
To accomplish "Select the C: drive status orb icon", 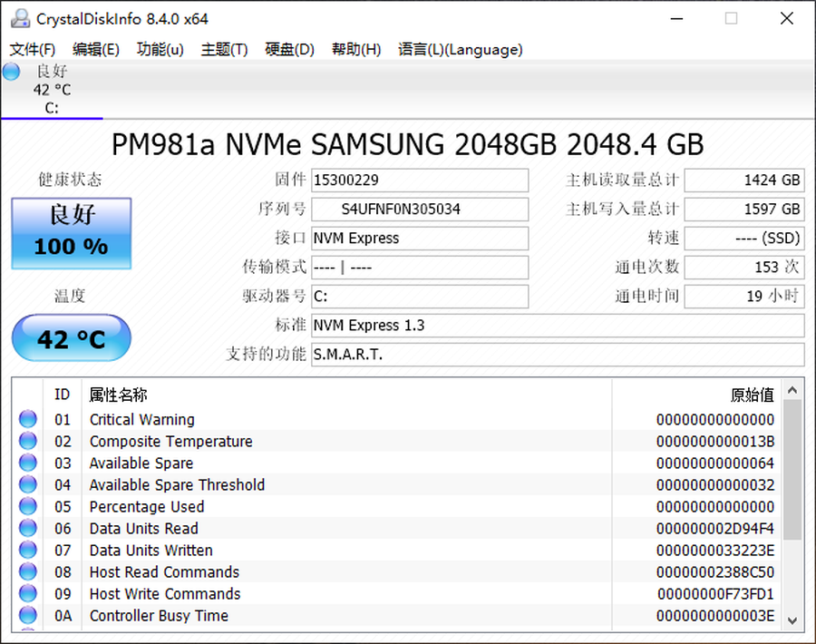I will pos(12,73).
